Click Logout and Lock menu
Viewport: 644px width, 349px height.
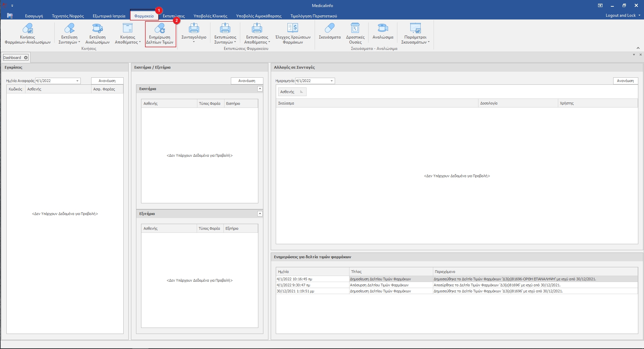coord(622,15)
